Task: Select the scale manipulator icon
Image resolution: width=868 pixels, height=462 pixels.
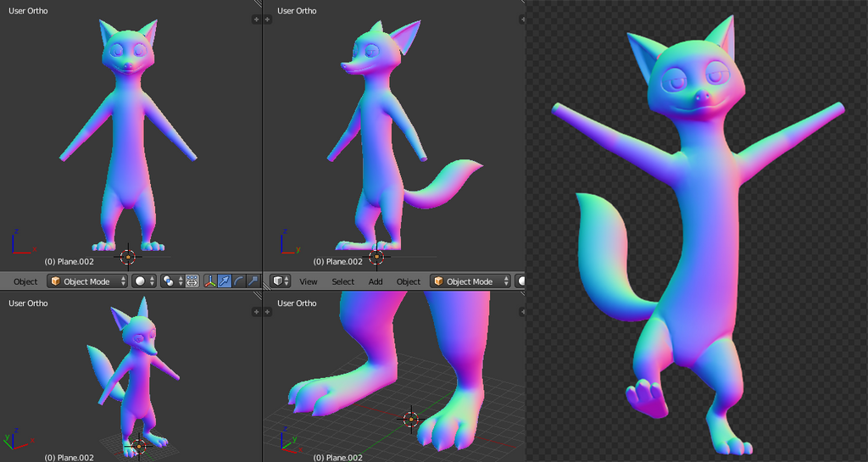Action: (253, 281)
